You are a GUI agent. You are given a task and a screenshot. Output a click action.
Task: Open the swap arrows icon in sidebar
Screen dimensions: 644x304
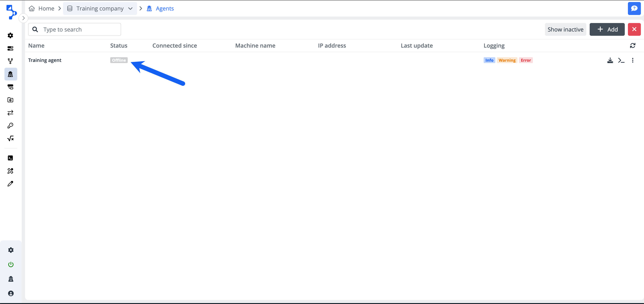click(11, 113)
